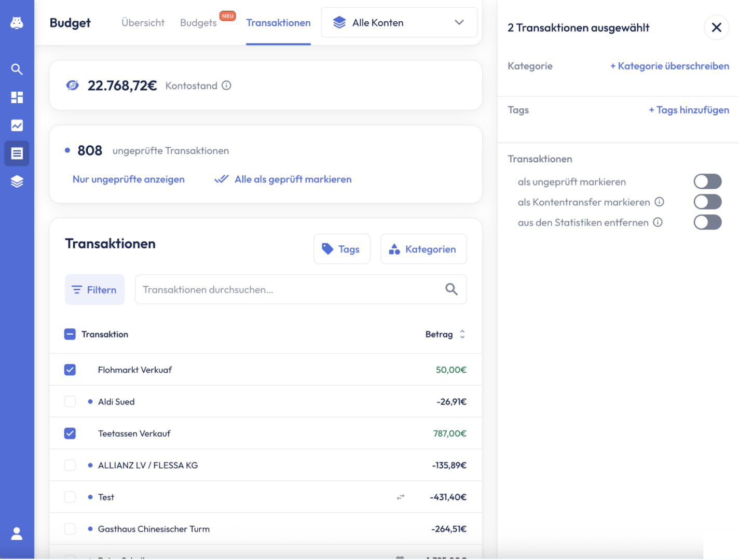This screenshot has width=739, height=560.
Task: Toggle 'aus den Statistiken entfernen' switch
Action: point(707,222)
